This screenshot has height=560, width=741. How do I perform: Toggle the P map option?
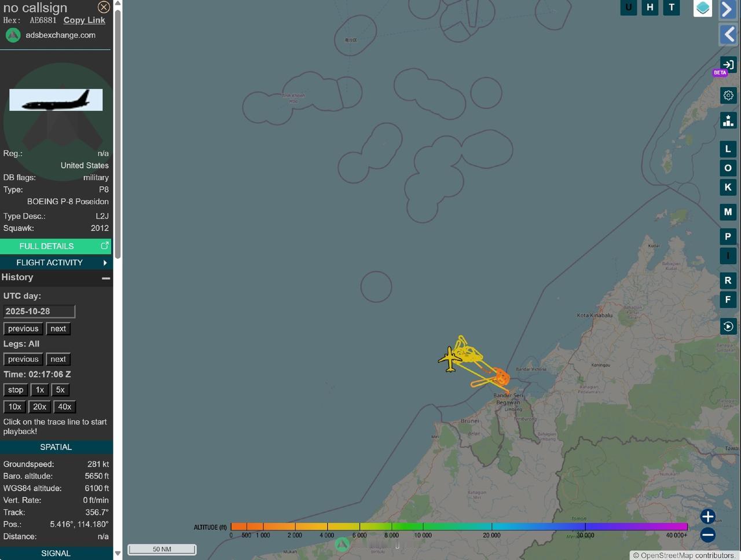tap(728, 236)
